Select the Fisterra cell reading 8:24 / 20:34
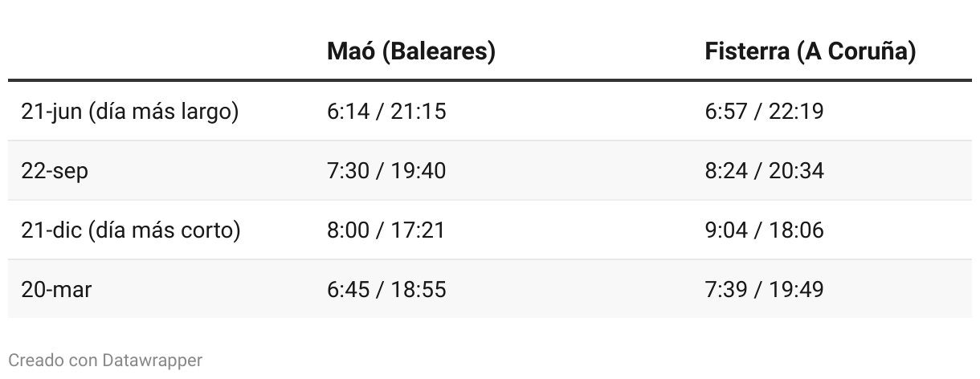The height and width of the screenshot is (379, 980). 764,171
